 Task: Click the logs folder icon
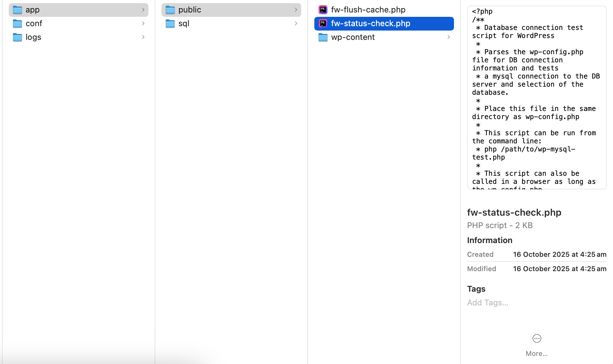[17, 37]
